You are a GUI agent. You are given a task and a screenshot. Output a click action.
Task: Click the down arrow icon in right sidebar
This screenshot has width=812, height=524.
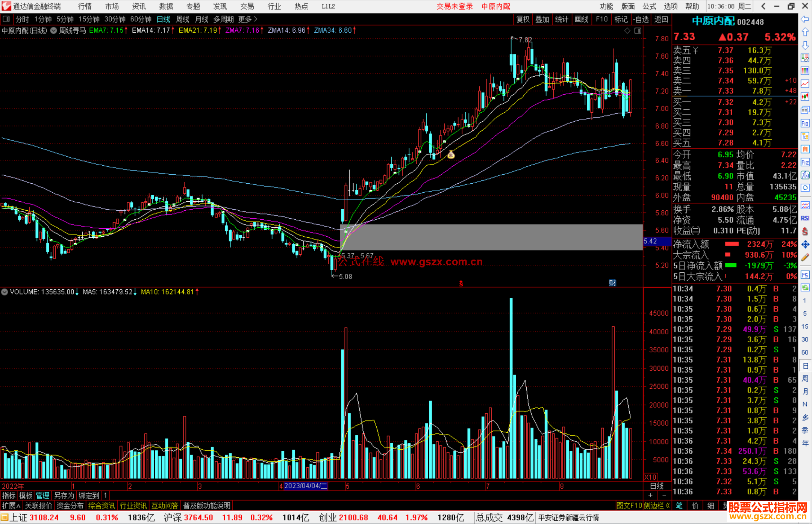805,45
